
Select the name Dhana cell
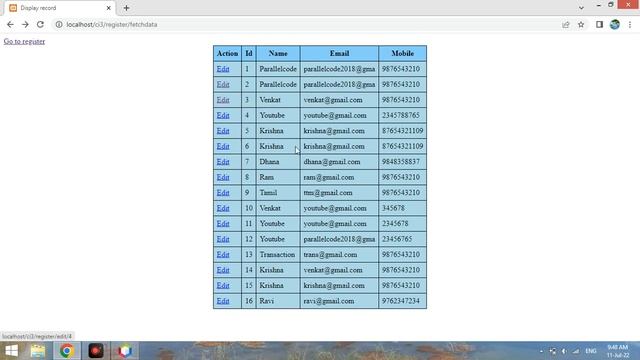(x=278, y=162)
